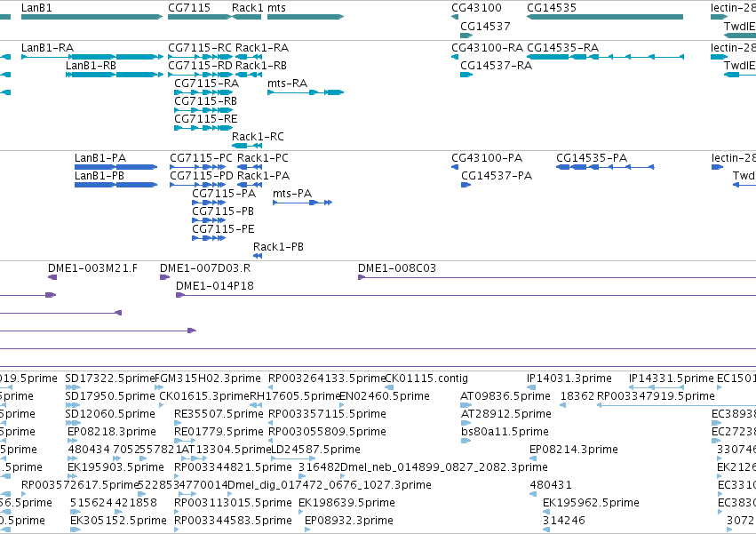Click the SD12060.5prime EST label
The width and height of the screenshot is (756, 534).
110,414
